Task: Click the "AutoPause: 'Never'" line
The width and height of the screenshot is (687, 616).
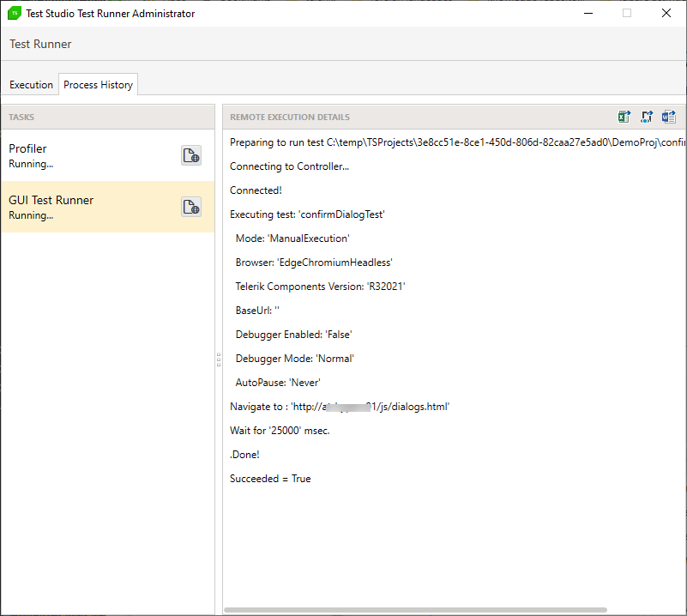Action: coord(278,383)
